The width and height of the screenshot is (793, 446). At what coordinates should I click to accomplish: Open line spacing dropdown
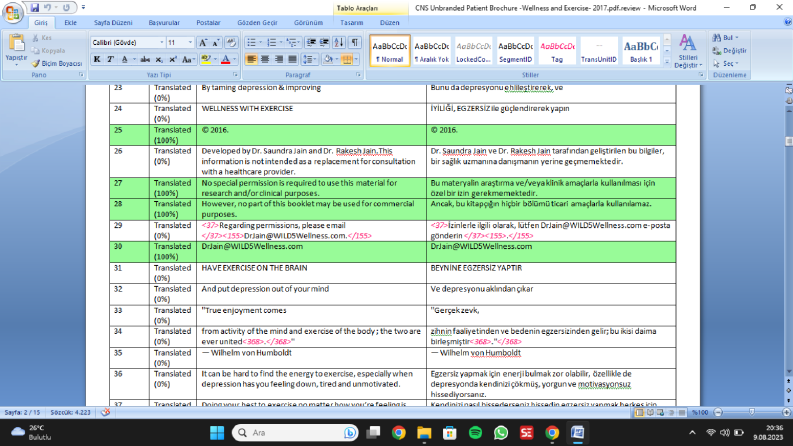click(309, 60)
